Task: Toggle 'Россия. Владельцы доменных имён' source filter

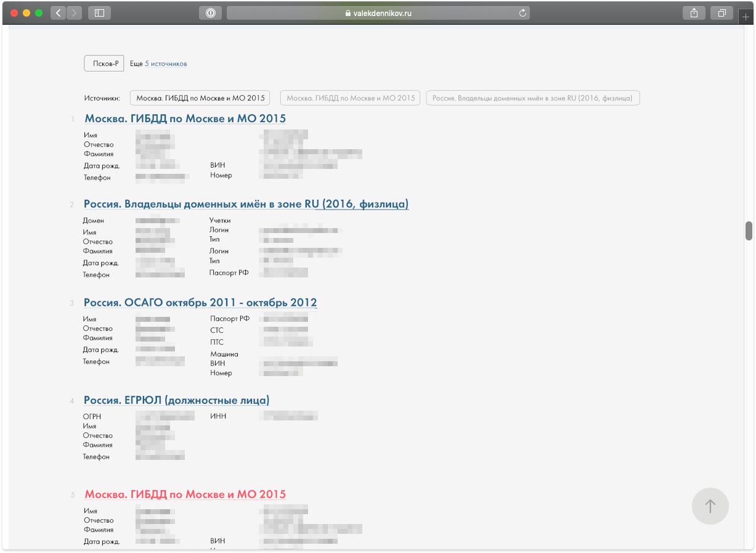Action: point(532,98)
